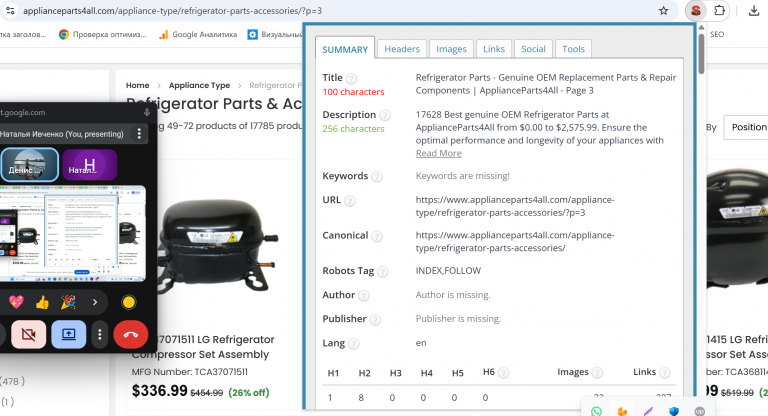Open grey round icon in system tray
The width and height of the screenshot is (768, 416).
tap(700, 411)
